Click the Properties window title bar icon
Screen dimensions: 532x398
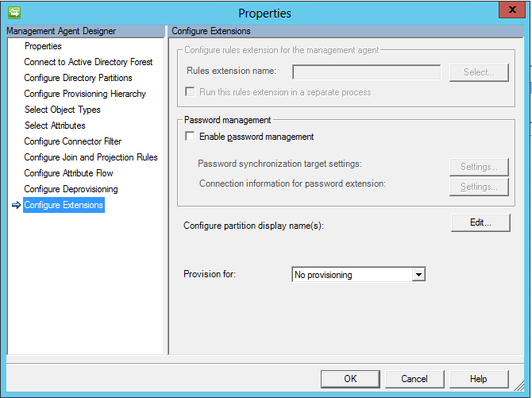point(14,13)
